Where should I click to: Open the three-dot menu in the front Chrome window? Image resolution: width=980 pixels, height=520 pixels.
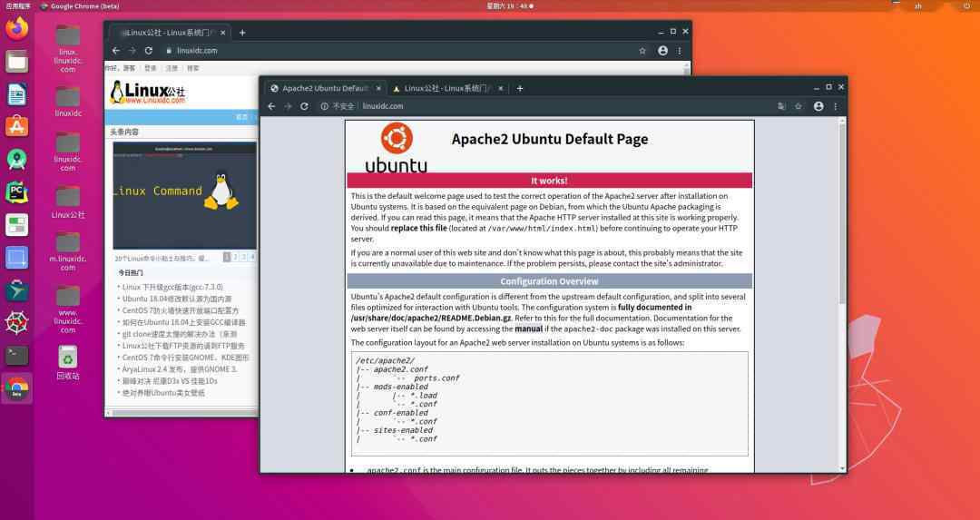click(x=836, y=106)
